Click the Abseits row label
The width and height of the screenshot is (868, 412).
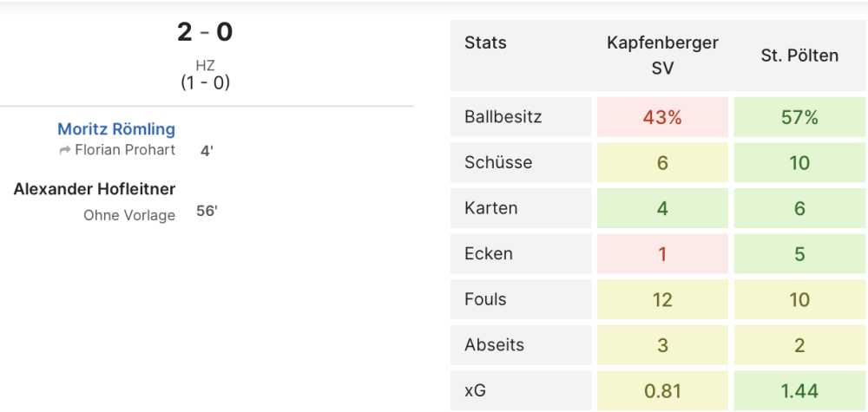pos(495,345)
